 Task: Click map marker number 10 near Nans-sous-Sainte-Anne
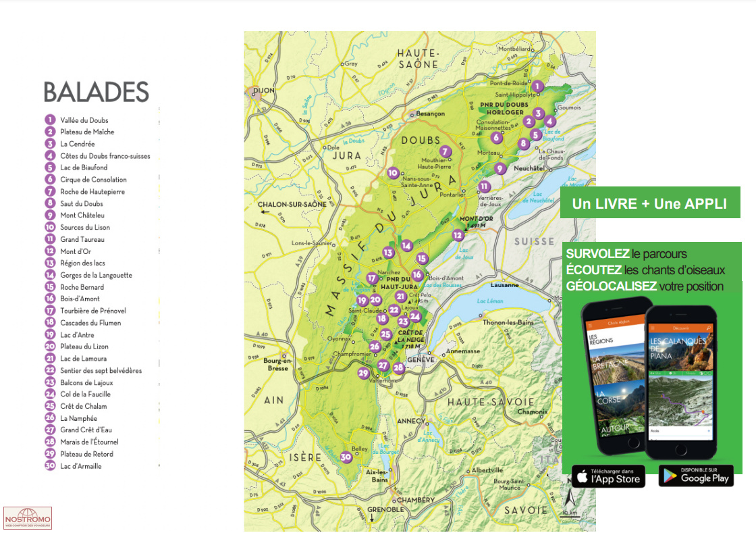(x=393, y=173)
